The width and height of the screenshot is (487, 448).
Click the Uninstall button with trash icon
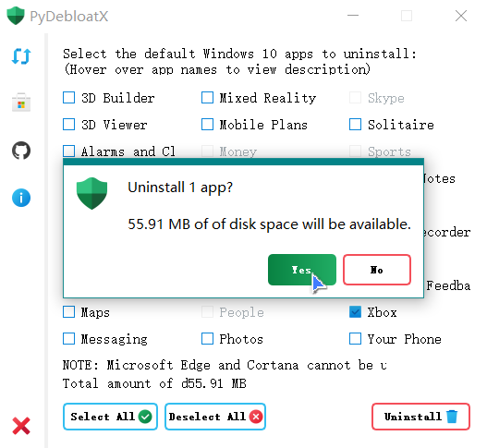coord(420,417)
